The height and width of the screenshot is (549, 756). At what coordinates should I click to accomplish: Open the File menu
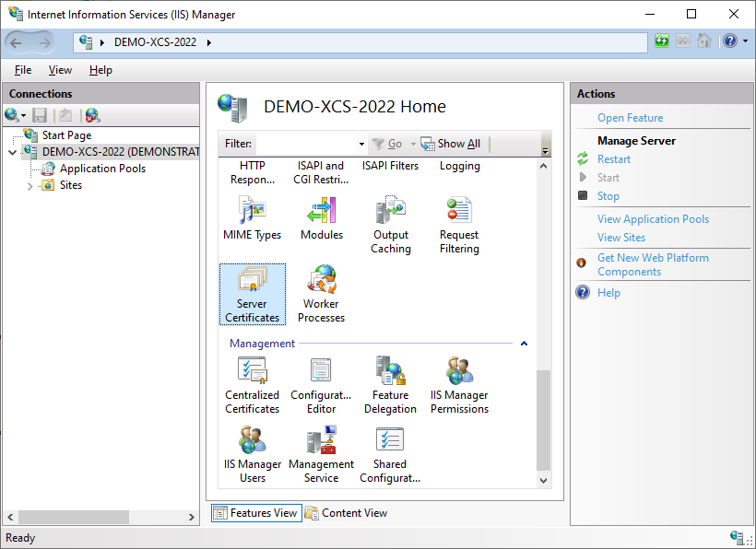click(x=23, y=70)
